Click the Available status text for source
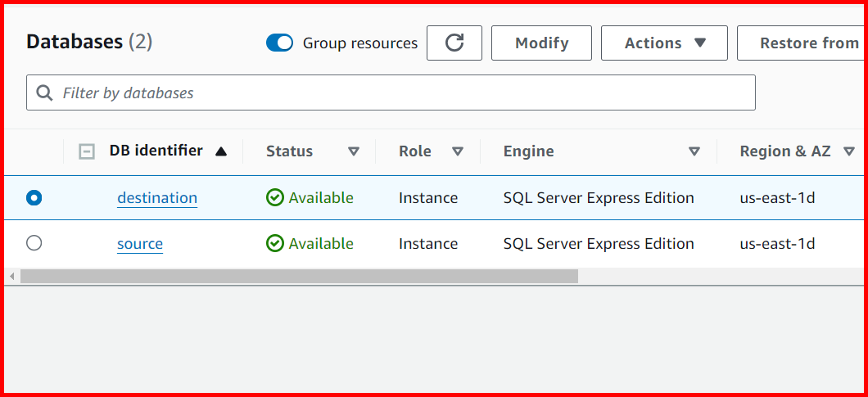The width and height of the screenshot is (868, 397). point(321,243)
